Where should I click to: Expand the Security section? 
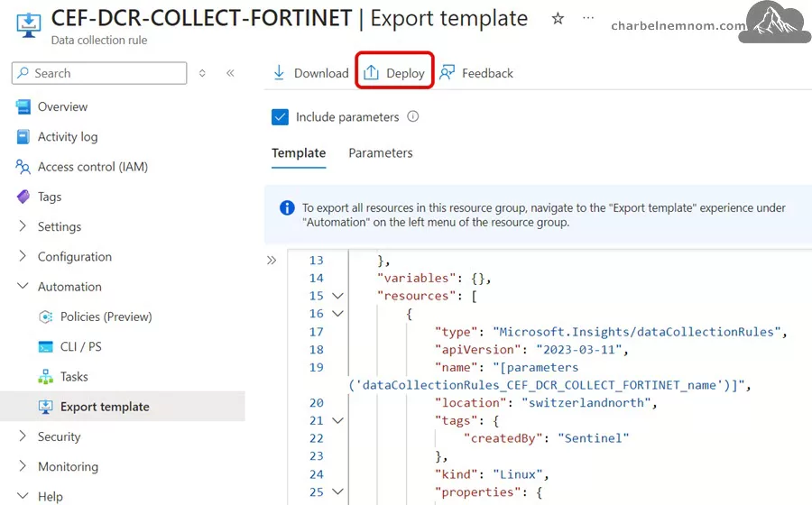click(x=23, y=436)
